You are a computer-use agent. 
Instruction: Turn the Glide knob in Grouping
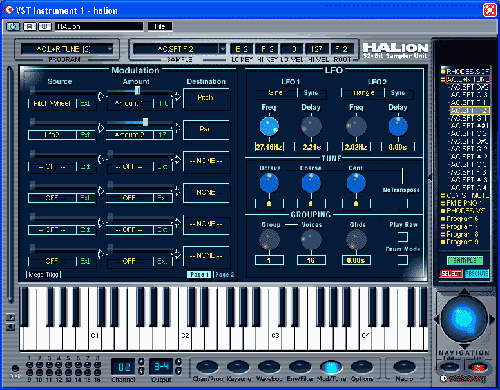click(356, 239)
